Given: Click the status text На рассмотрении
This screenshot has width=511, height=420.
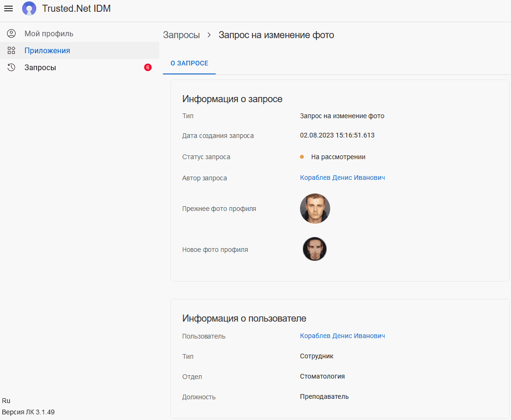Looking at the screenshot, I should [x=338, y=157].
